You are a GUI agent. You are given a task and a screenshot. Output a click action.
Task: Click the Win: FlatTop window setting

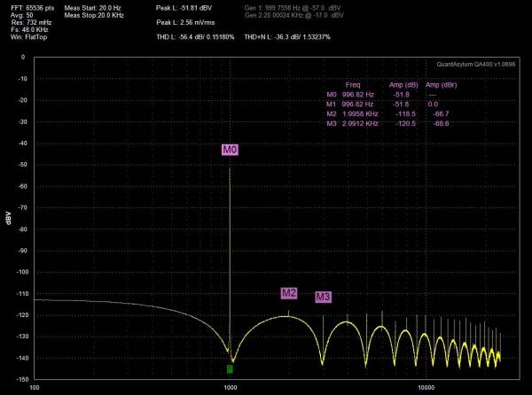[28, 37]
